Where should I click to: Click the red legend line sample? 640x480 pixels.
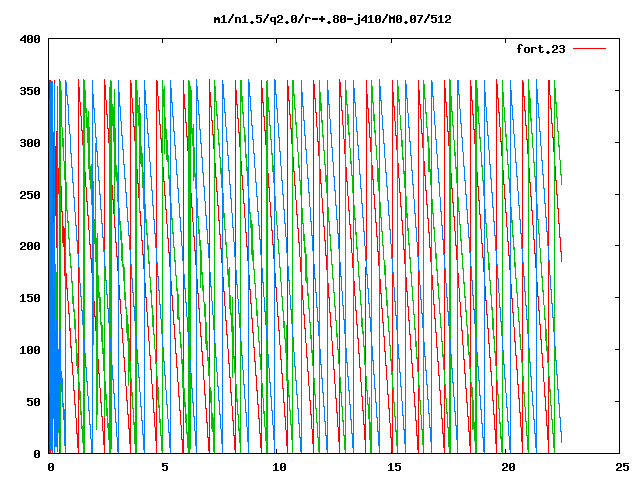[x=589, y=49]
